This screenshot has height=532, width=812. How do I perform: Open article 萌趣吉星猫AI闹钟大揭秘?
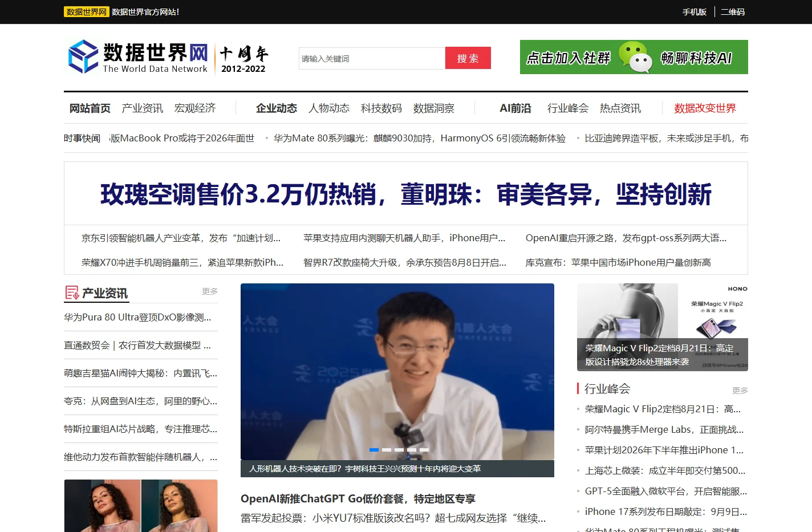[x=140, y=373]
